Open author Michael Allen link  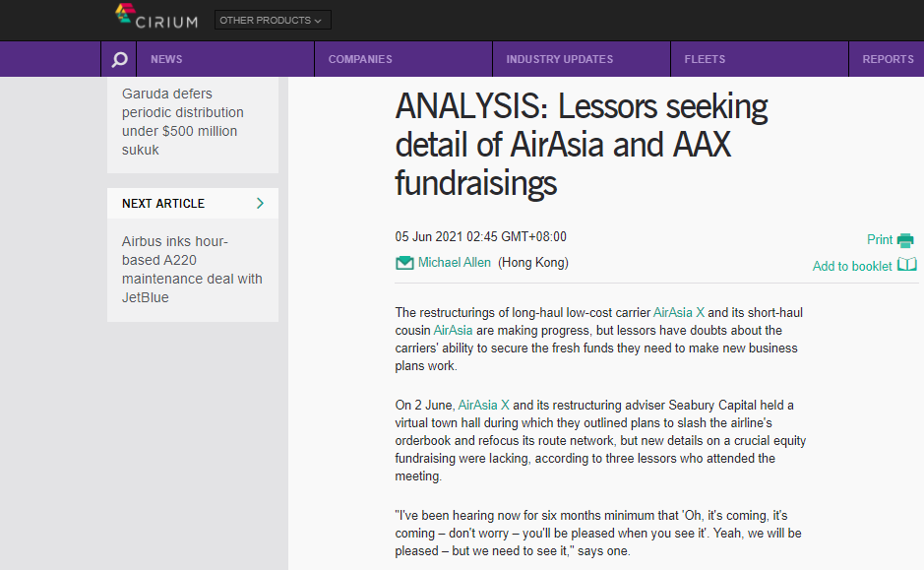(455, 263)
